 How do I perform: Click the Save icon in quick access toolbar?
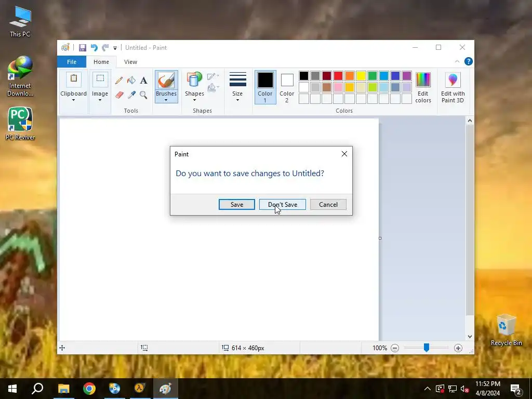coord(83,48)
